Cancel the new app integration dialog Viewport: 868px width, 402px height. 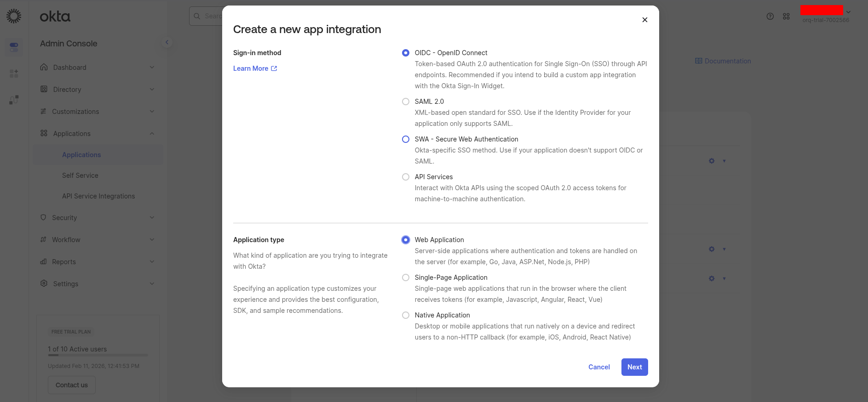click(x=599, y=367)
